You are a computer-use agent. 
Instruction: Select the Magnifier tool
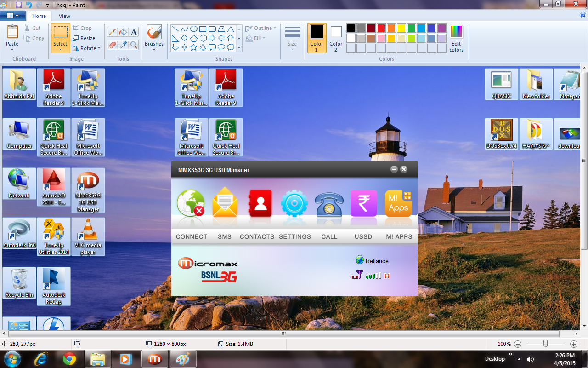click(x=134, y=45)
